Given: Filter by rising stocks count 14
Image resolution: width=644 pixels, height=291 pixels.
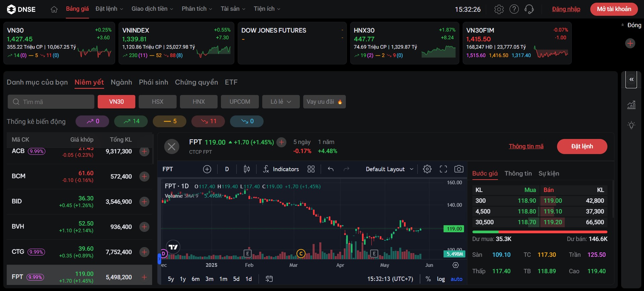Looking at the screenshot, I should [x=131, y=121].
